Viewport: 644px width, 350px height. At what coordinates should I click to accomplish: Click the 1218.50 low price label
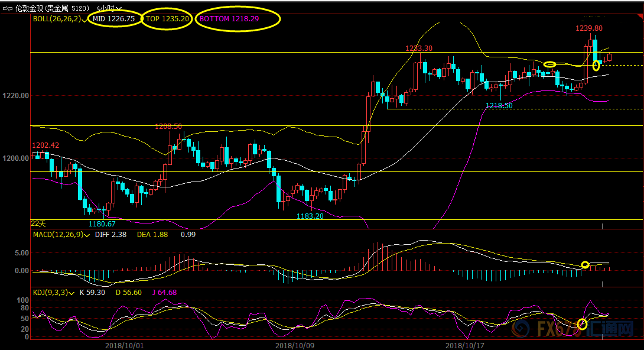point(499,105)
